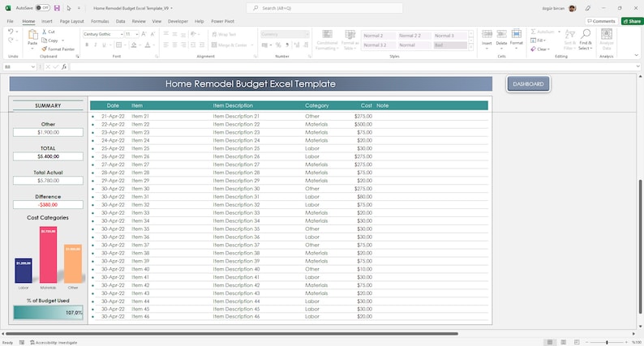The width and height of the screenshot is (644, 346).
Task: Switch to the Page Layout tab
Action: 71,21
